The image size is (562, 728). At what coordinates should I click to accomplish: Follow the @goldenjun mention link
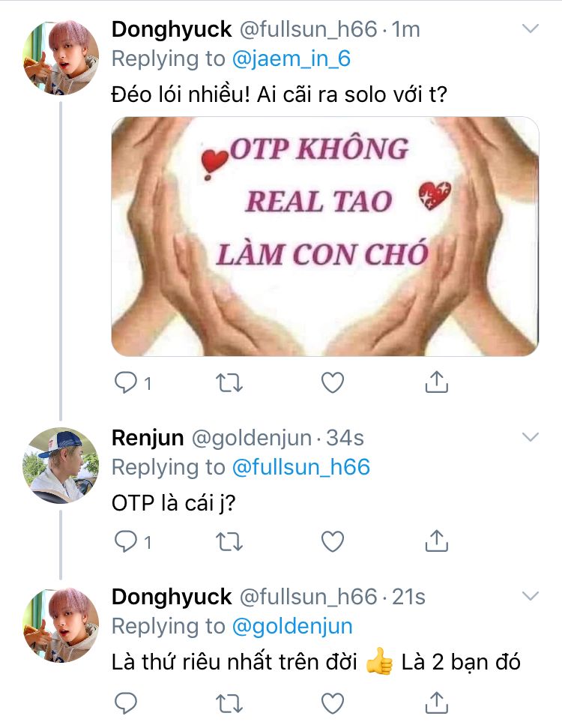coord(292,626)
